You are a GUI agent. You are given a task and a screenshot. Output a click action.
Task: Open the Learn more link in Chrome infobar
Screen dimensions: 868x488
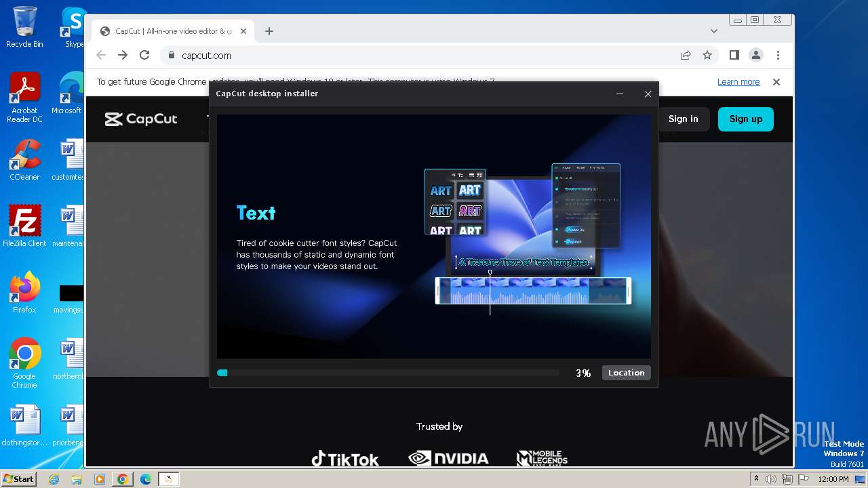coord(738,82)
